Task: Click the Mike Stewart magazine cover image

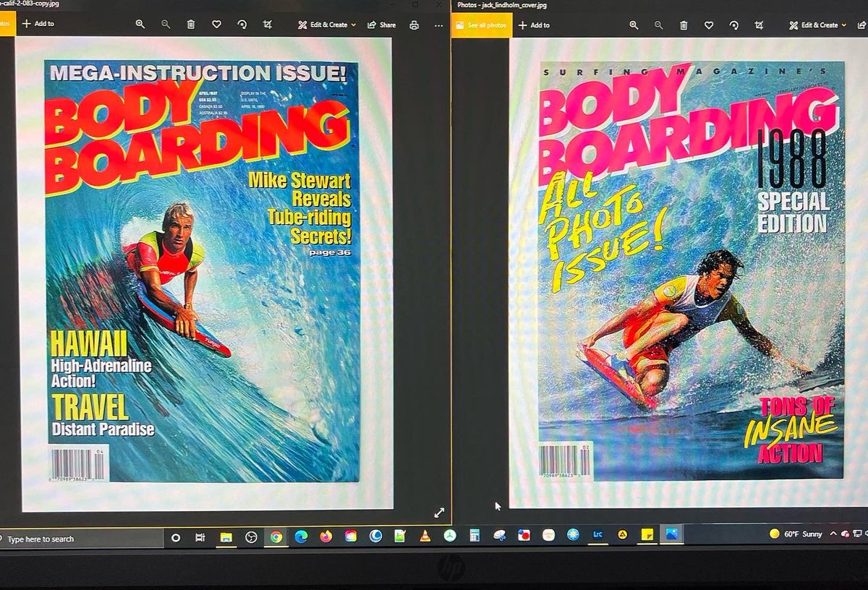Action: [x=203, y=271]
